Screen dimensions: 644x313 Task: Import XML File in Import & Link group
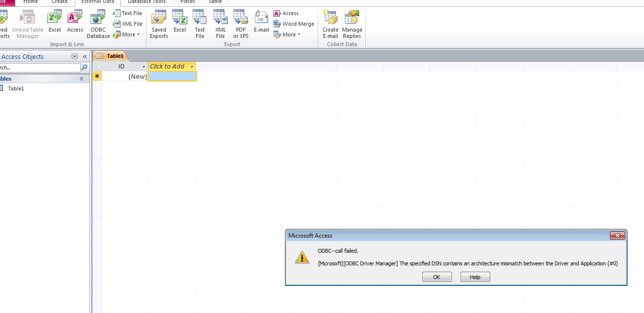pos(128,24)
